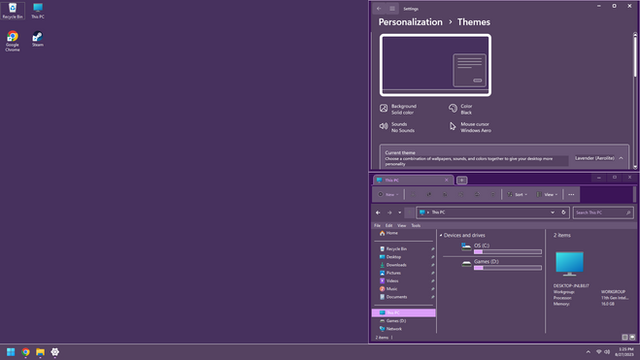
Task: Add a new Explorer tab
Action: coord(462,180)
